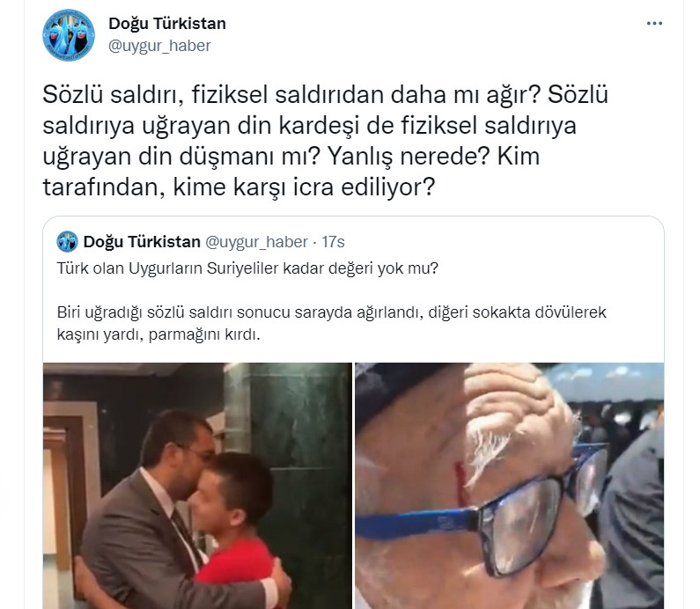The image size is (700, 609).
Task: Click the 17s timestamp on quoted tweet
Action: [x=333, y=241]
